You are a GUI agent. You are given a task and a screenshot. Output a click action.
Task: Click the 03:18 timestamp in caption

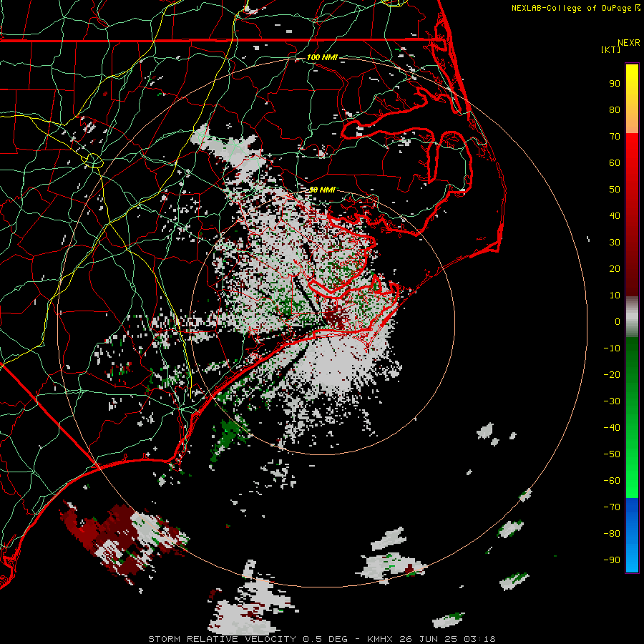tap(479, 639)
